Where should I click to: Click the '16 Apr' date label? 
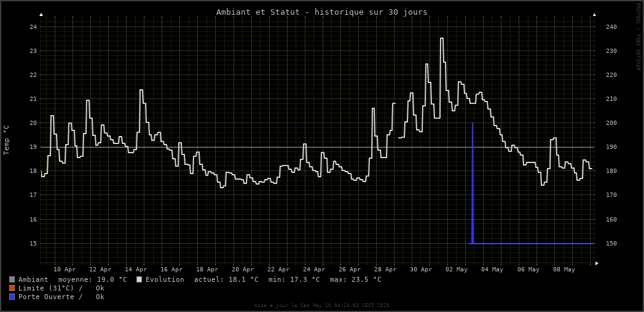(x=171, y=270)
